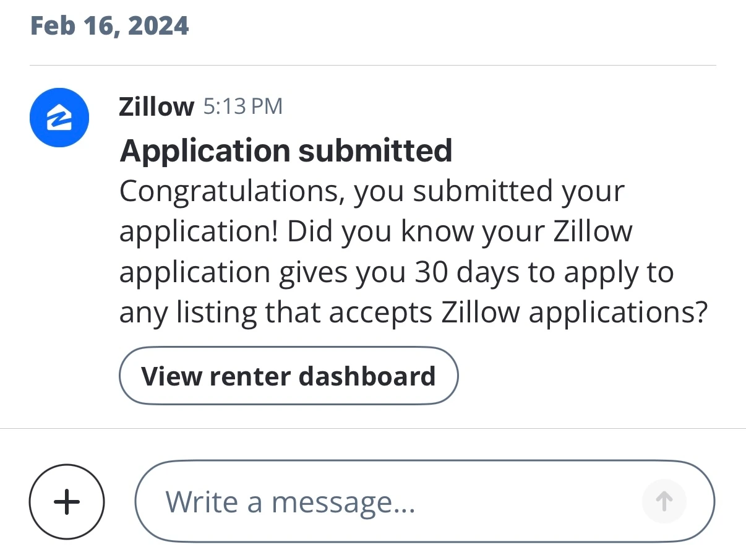
Task: Select the word "submitted" in the bold heading
Action: [x=375, y=150]
